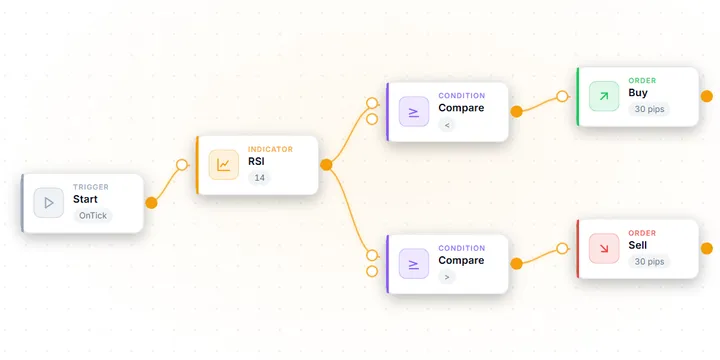Click the OnTick badge on Start node
The height and width of the screenshot is (360, 720).
click(93, 216)
